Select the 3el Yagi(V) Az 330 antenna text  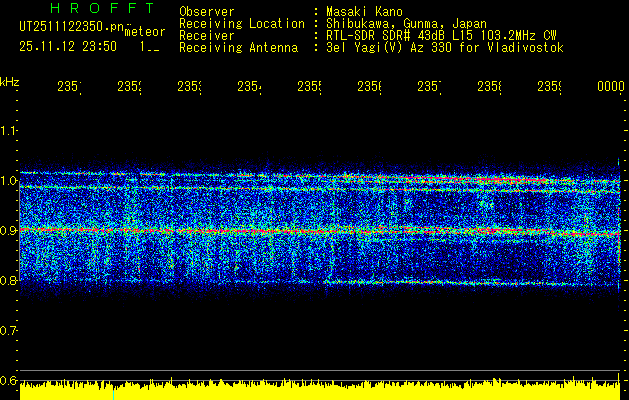tap(445, 48)
